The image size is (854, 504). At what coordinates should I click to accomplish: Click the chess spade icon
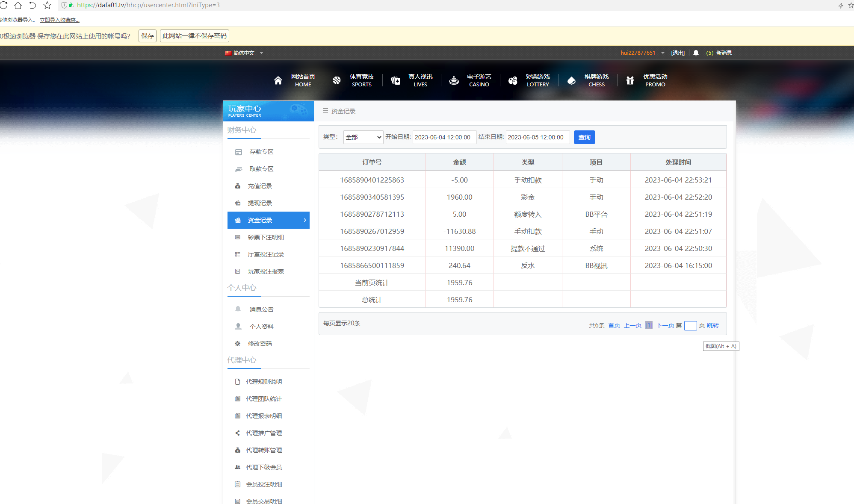(571, 80)
